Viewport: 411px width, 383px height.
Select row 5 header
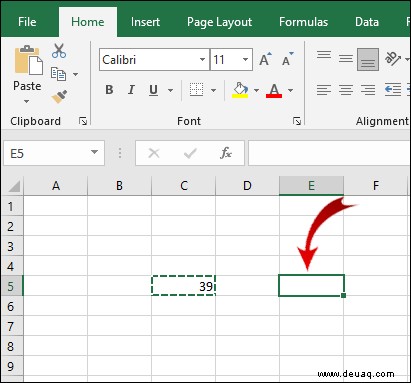(x=12, y=286)
